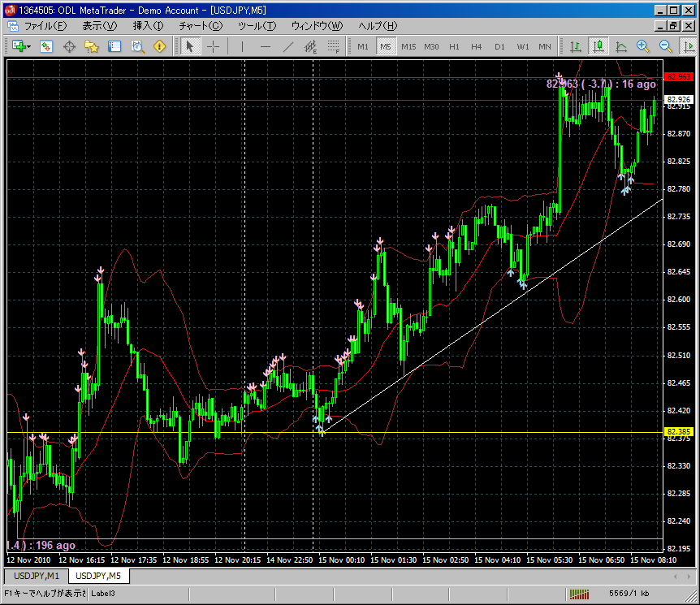Open the Navigator folder-star icon

pyautogui.click(x=92, y=46)
